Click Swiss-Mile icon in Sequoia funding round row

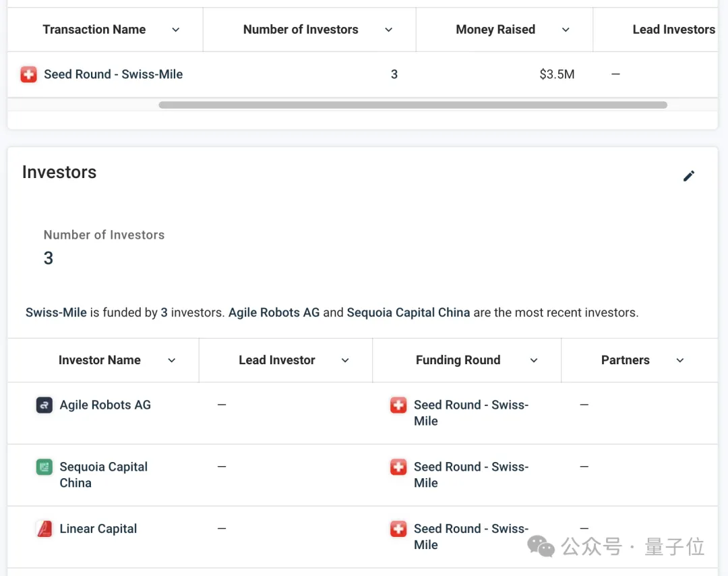[398, 467]
